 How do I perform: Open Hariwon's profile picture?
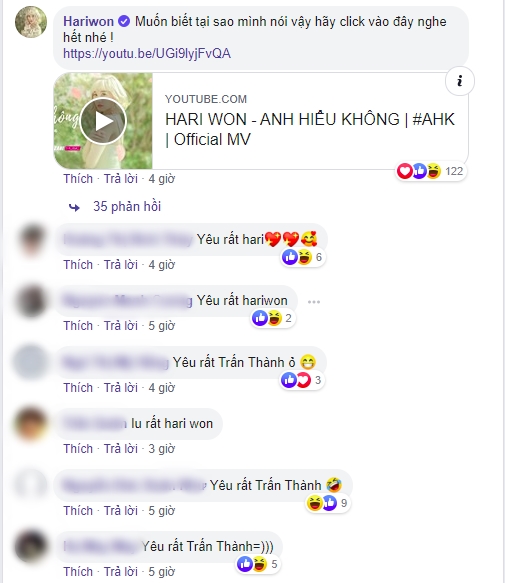tap(31, 22)
